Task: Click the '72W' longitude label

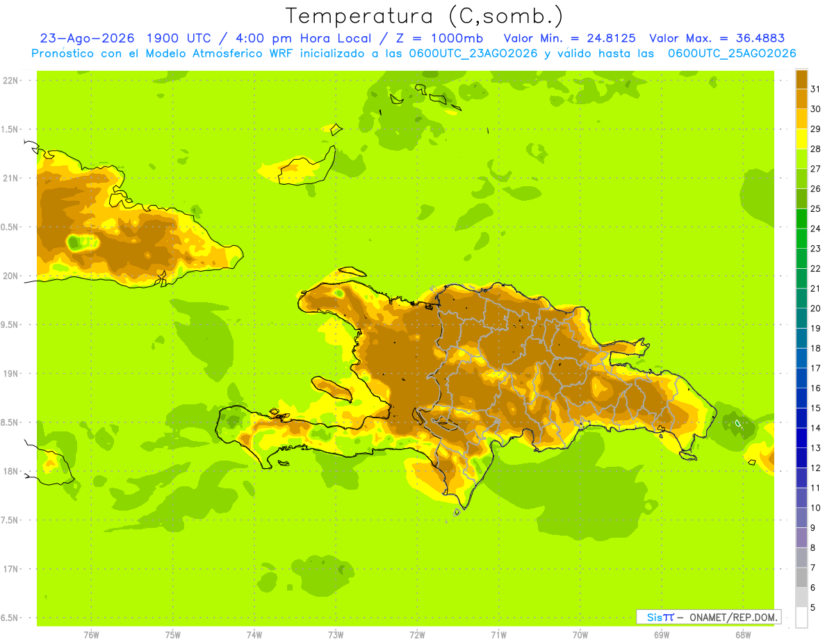Action: click(417, 635)
